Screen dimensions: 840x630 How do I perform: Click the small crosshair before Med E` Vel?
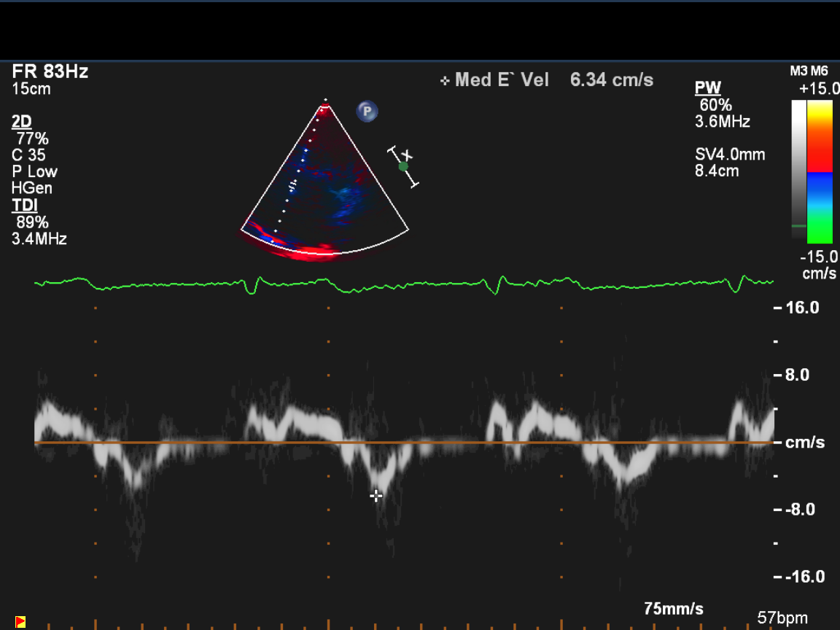point(445,81)
